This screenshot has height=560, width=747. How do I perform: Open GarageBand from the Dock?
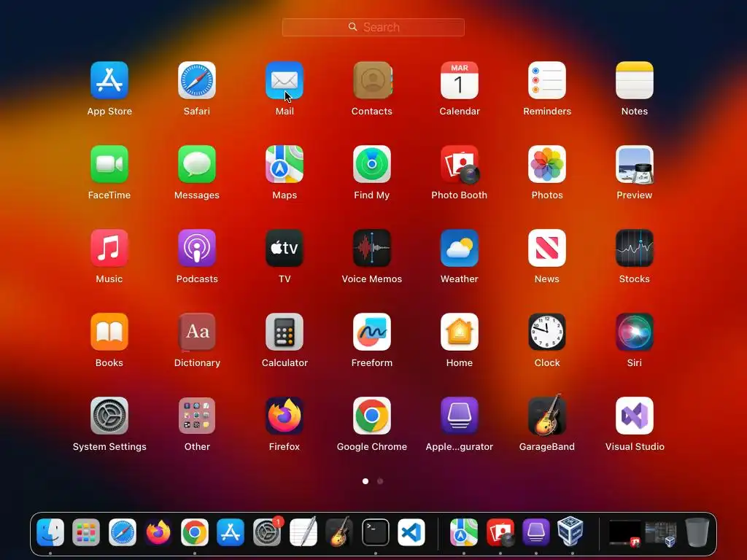[339, 532]
